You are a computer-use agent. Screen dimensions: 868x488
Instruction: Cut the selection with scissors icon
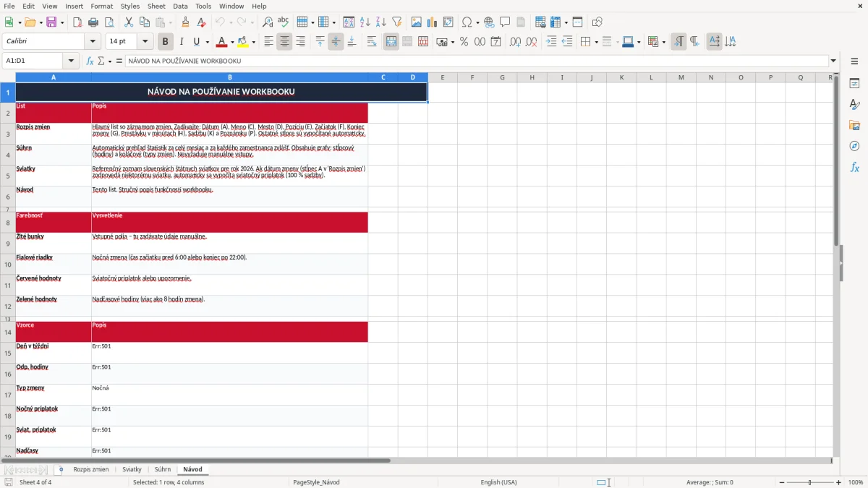point(129,22)
